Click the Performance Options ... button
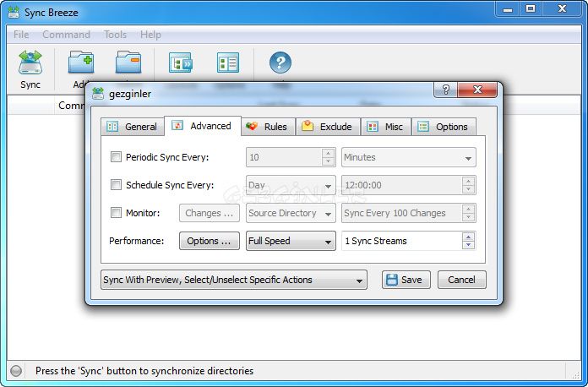This screenshot has height=387, width=588. click(x=210, y=241)
